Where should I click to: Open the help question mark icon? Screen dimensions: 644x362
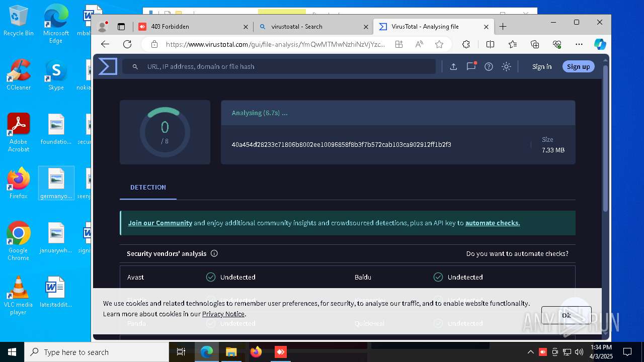tap(489, 66)
